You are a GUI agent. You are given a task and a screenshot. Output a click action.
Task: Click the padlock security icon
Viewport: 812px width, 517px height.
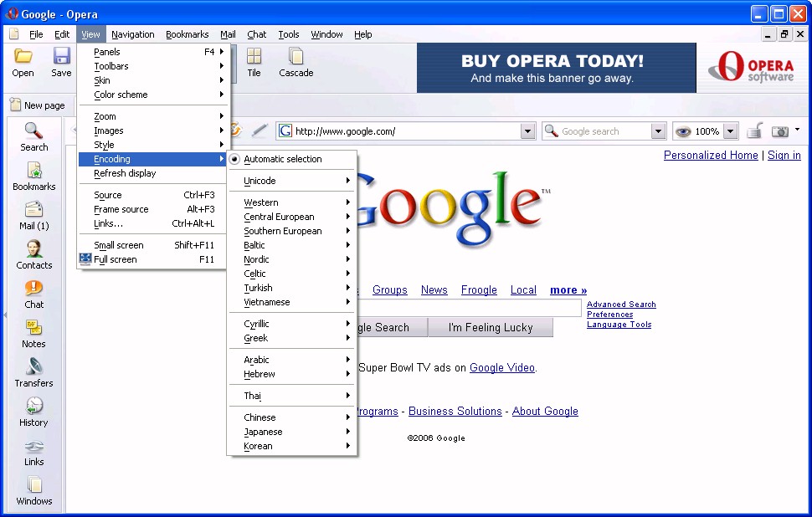pos(754,131)
